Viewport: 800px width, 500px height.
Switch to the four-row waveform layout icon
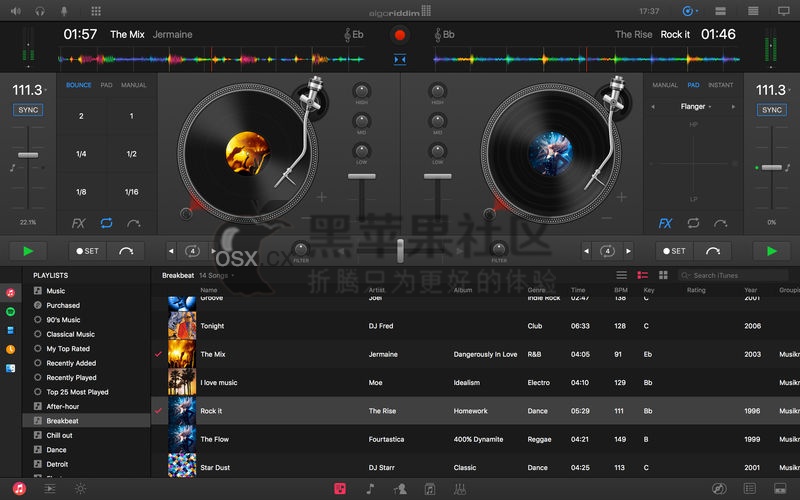(x=753, y=11)
